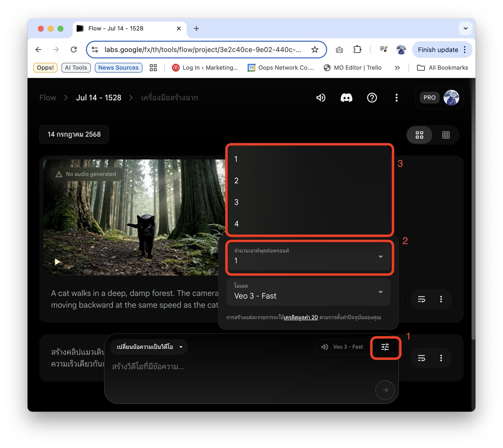Submit prompt with the arrow button
The width and height of the screenshot is (503, 448).
click(x=385, y=390)
